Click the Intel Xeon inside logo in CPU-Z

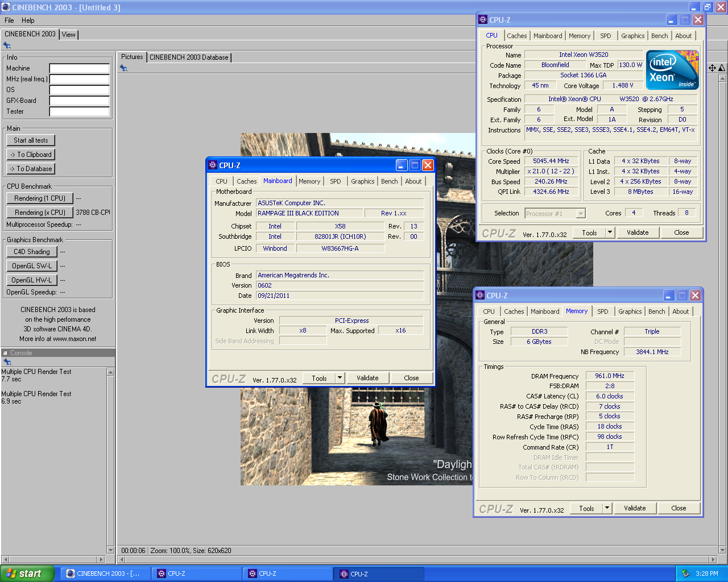672,69
